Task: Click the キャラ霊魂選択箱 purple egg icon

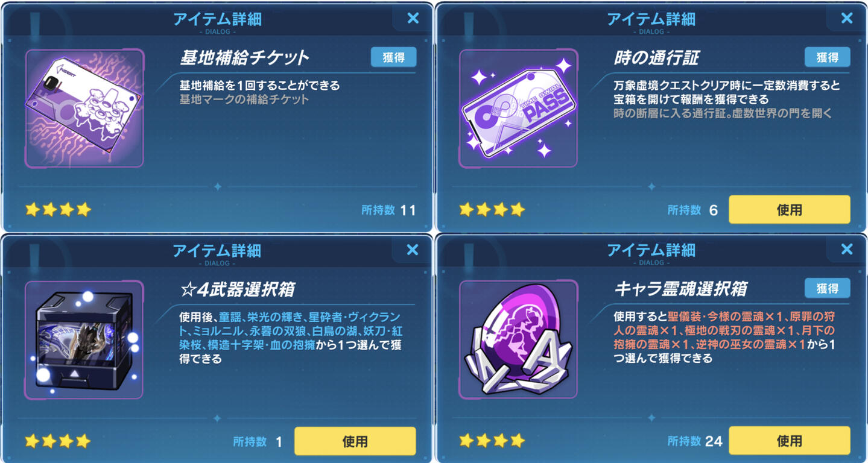Action: (518, 340)
